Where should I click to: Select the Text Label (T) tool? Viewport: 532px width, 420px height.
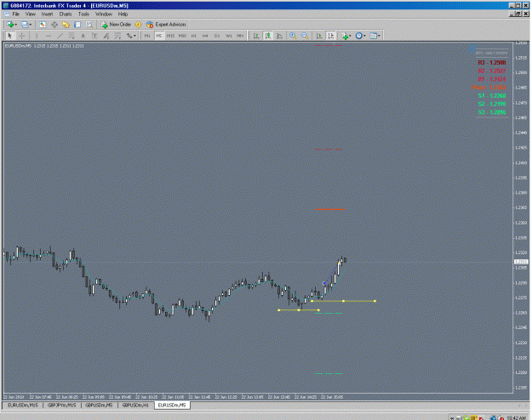94,36
